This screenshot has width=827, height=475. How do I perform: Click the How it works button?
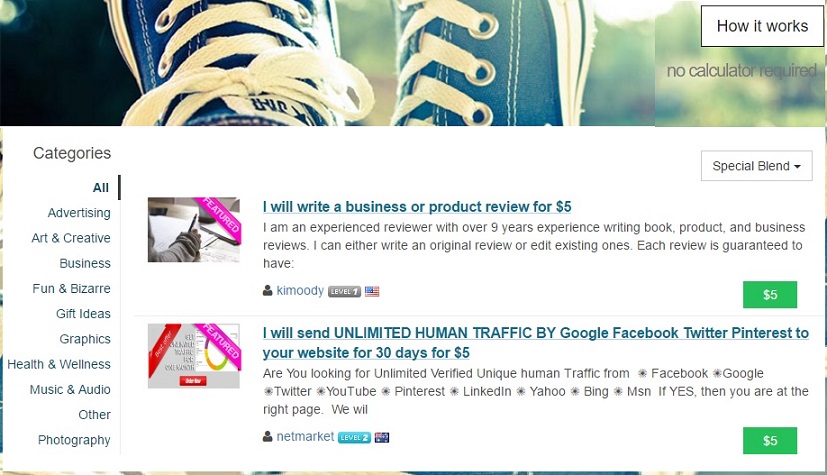[762, 26]
